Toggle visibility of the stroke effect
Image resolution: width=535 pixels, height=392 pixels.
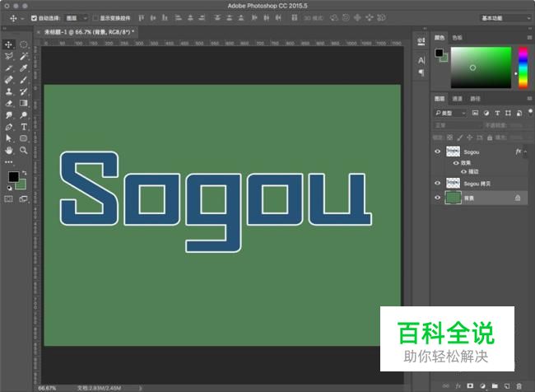[x=463, y=171]
